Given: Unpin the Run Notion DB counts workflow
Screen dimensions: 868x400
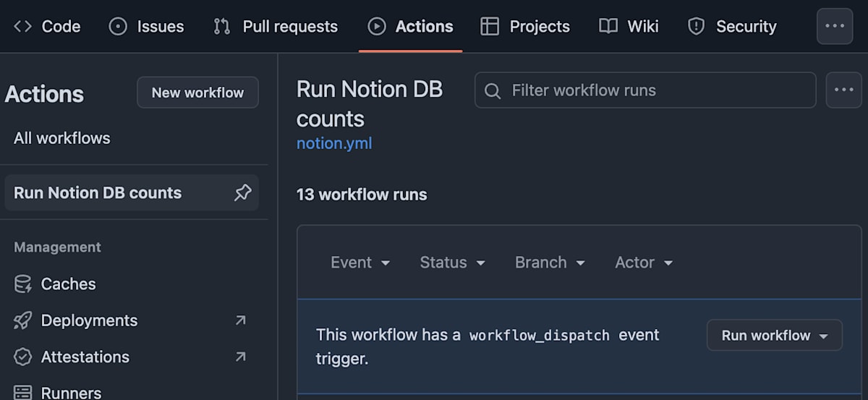Looking at the screenshot, I should pyautogui.click(x=243, y=192).
